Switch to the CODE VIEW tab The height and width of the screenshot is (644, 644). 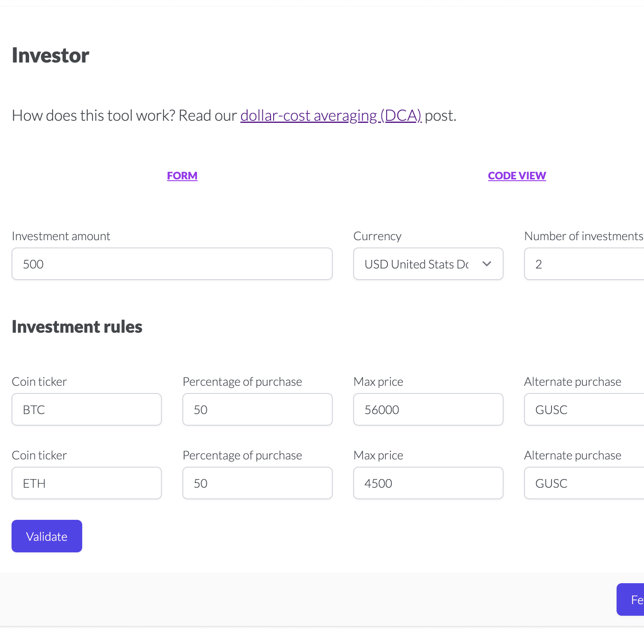[517, 176]
